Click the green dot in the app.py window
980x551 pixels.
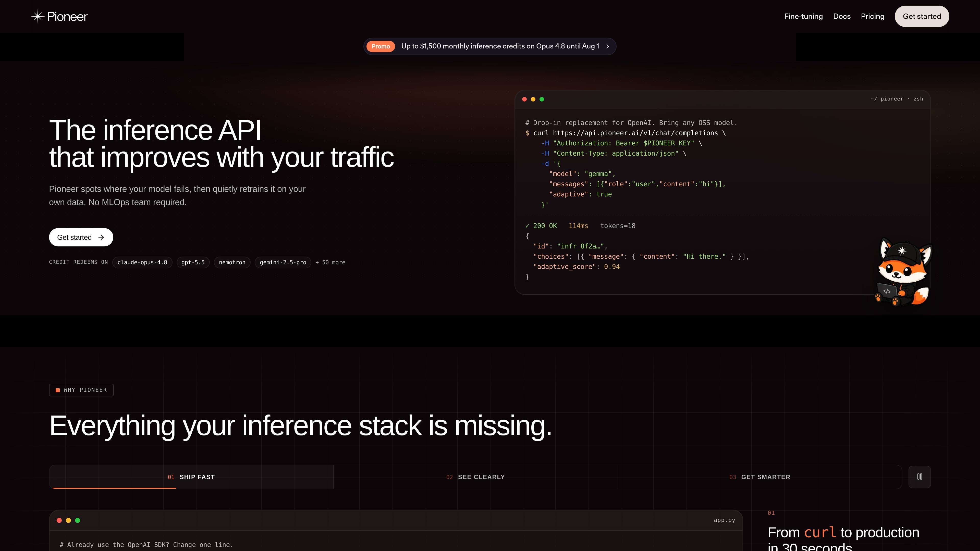78,520
